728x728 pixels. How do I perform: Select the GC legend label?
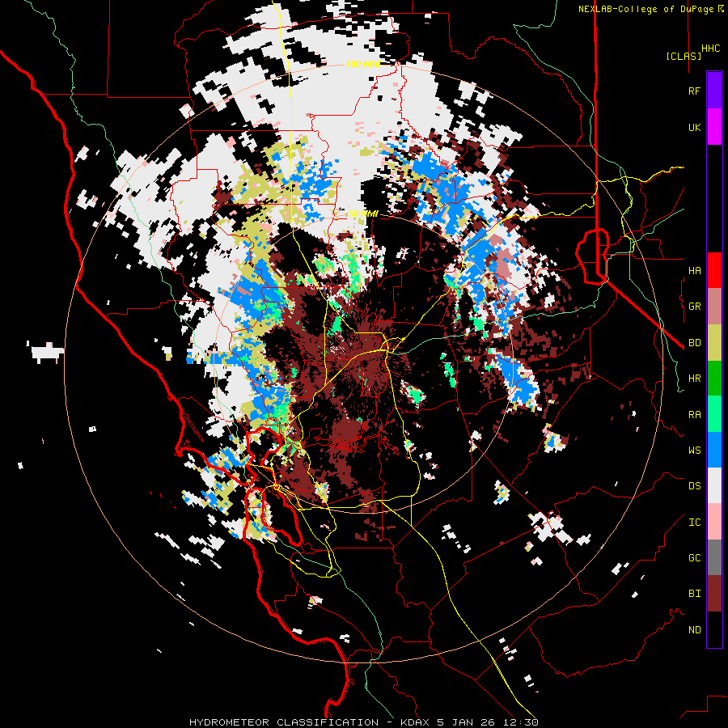[x=694, y=558]
